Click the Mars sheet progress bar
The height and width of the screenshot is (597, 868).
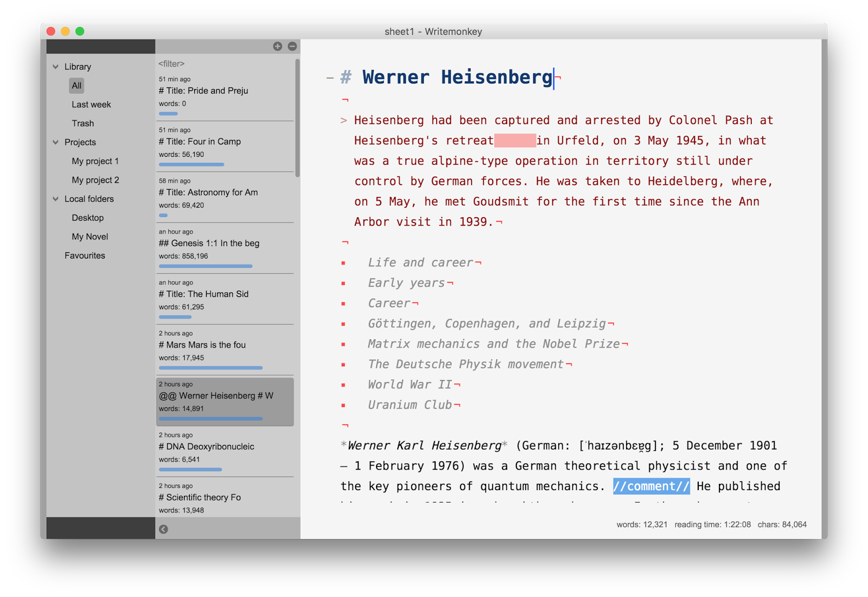click(x=210, y=368)
